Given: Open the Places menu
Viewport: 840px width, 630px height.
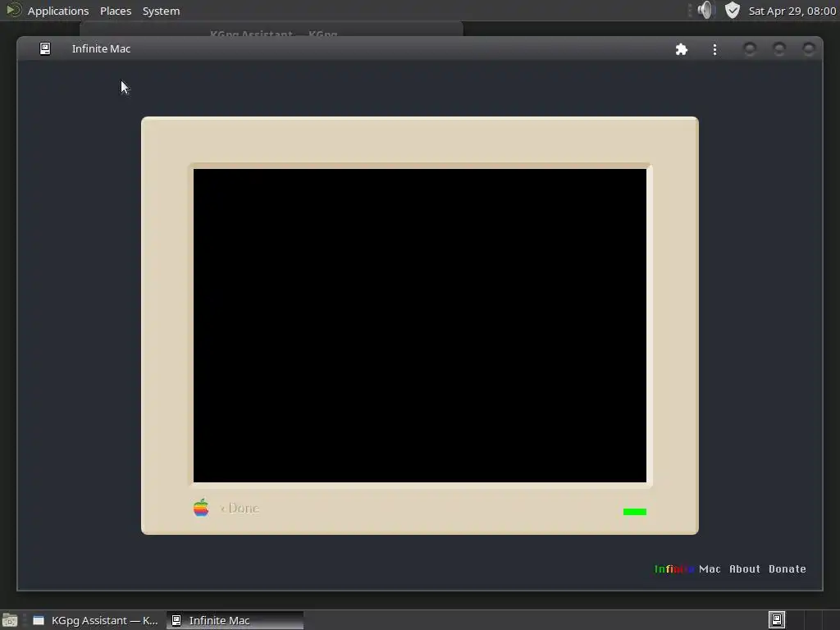Looking at the screenshot, I should click(x=116, y=11).
